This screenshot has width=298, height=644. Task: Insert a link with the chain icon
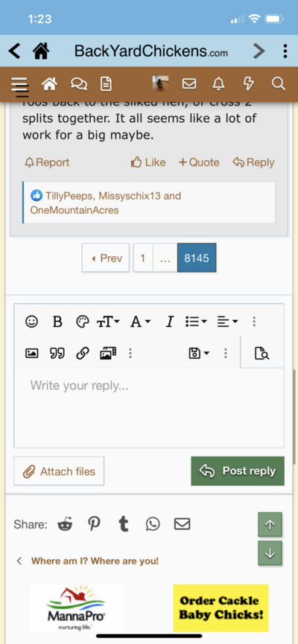click(83, 353)
